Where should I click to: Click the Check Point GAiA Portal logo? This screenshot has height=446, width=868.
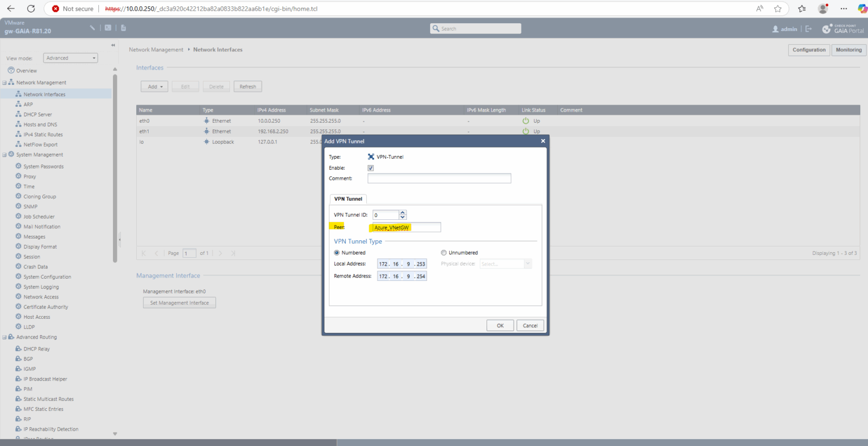pos(843,28)
